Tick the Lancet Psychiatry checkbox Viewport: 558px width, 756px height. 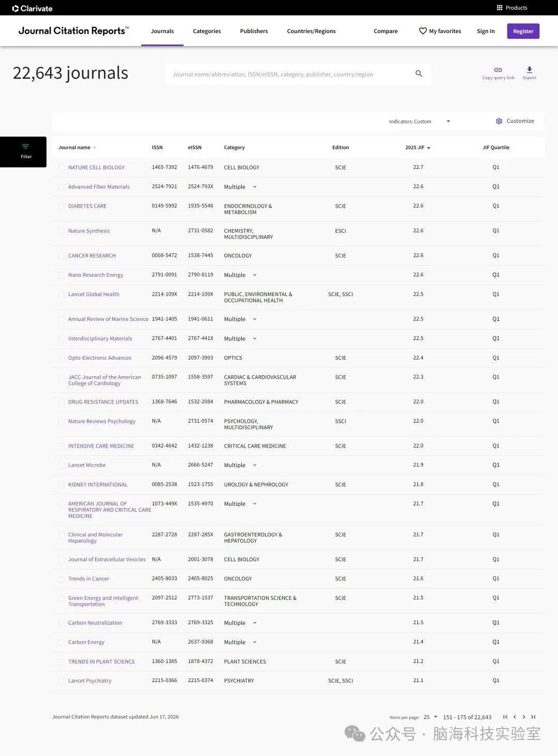click(61, 681)
